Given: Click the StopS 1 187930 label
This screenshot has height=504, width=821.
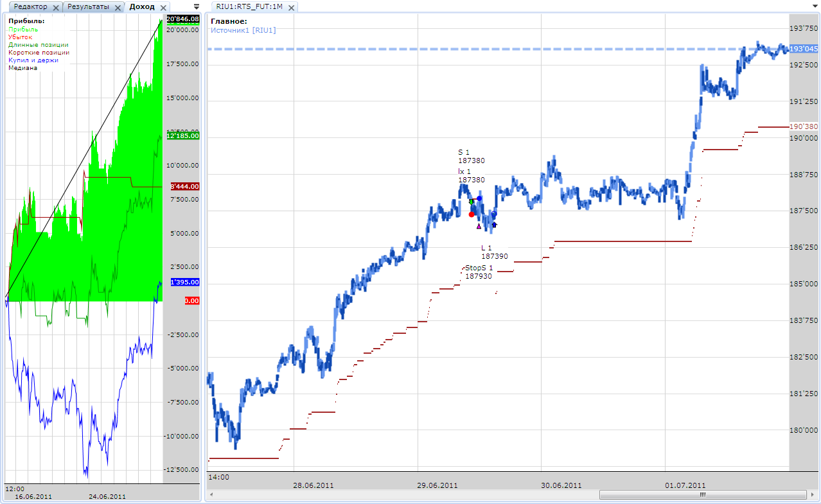Looking at the screenshot, I should click(479, 272).
